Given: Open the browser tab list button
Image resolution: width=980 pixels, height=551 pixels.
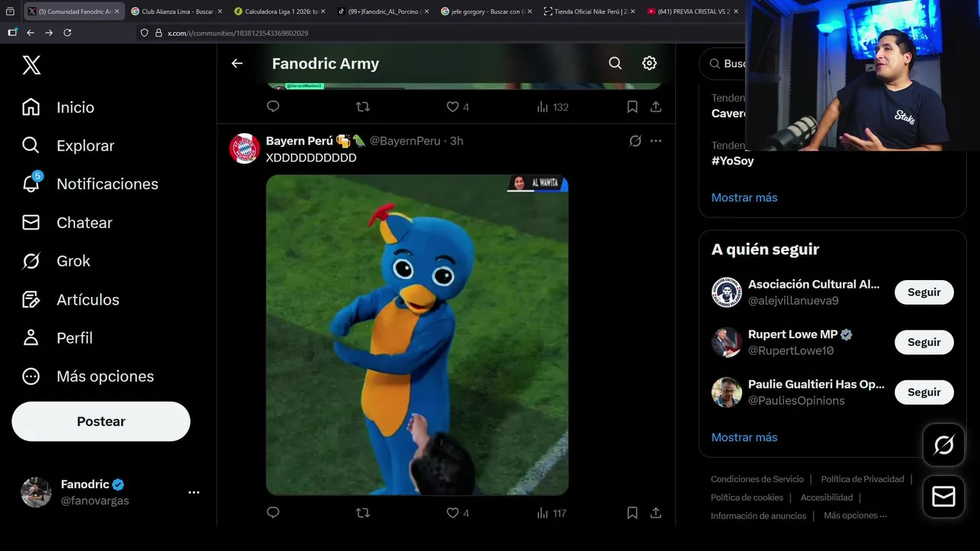Looking at the screenshot, I should [x=10, y=11].
